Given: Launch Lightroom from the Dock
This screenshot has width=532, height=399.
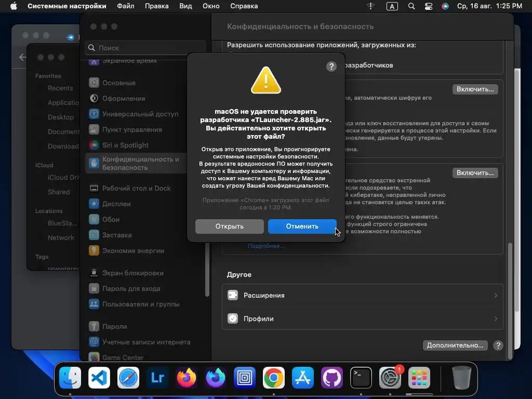Looking at the screenshot, I should (x=157, y=378).
